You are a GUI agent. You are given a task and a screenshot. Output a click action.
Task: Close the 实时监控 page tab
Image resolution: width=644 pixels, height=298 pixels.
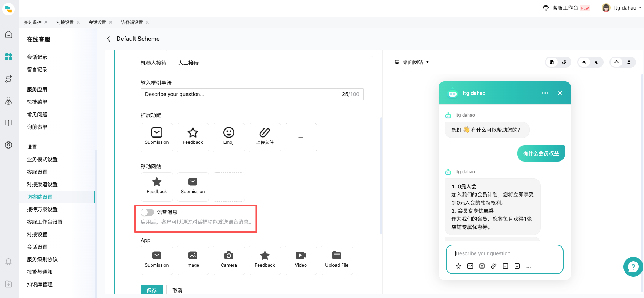pyautogui.click(x=46, y=22)
